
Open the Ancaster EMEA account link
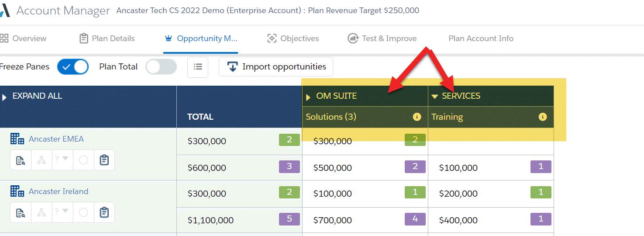click(x=56, y=139)
